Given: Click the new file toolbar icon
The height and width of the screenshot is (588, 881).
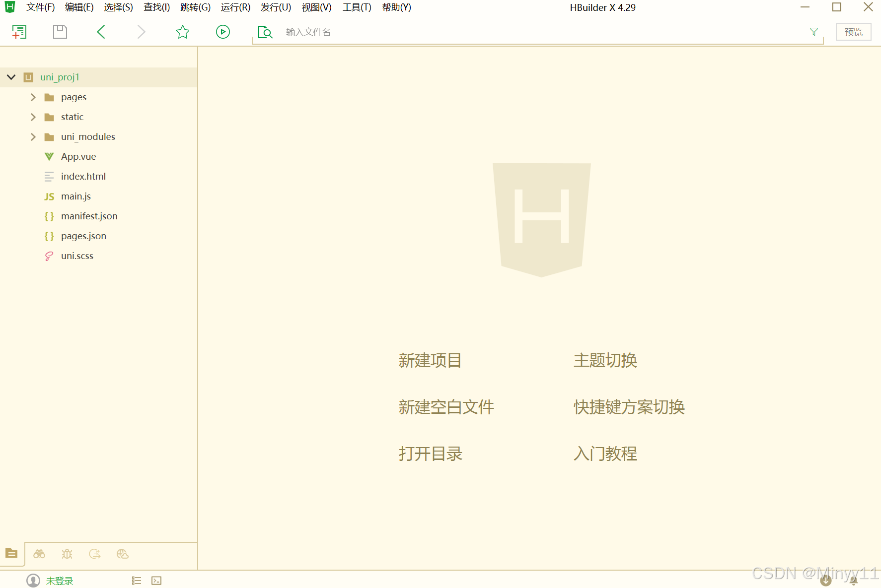Looking at the screenshot, I should 19,32.
